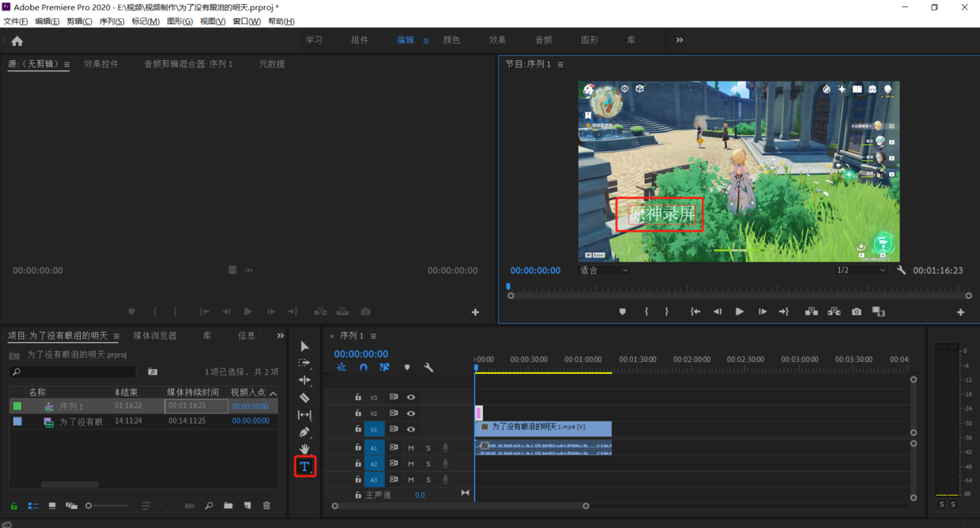The width and height of the screenshot is (980, 528).
Task: Click Find search icon at Project panel bottom
Action: point(209,506)
